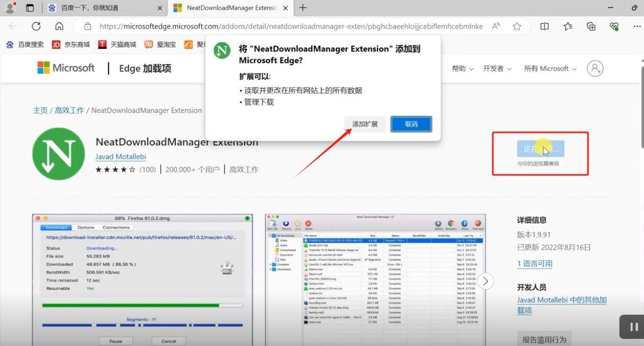The width and height of the screenshot is (644, 346).
Task: Click the blue install button under cursor
Action: click(541, 149)
